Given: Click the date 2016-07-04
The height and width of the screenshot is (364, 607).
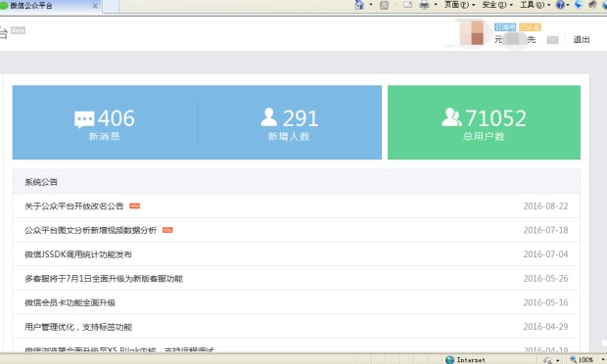Looking at the screenshot, I should (x=545, y=254).
